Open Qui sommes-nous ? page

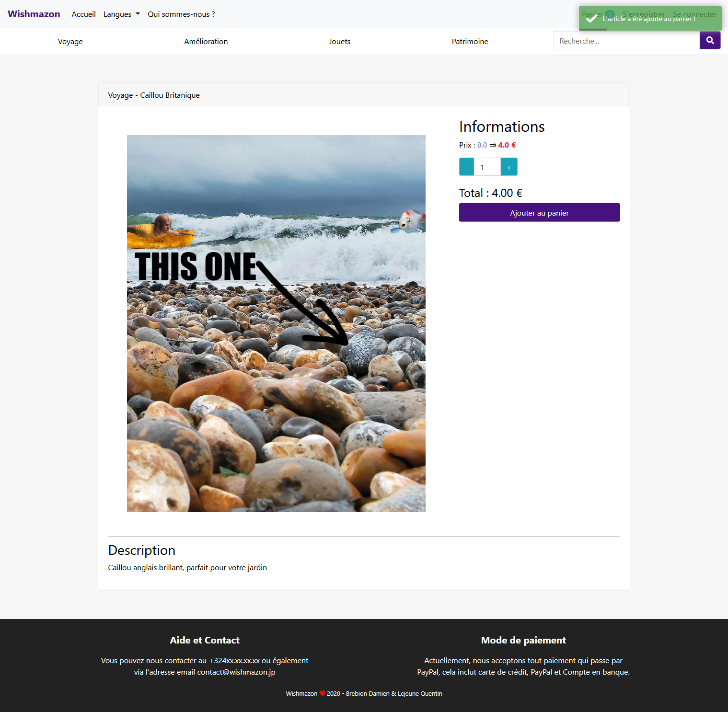[181, 14]
